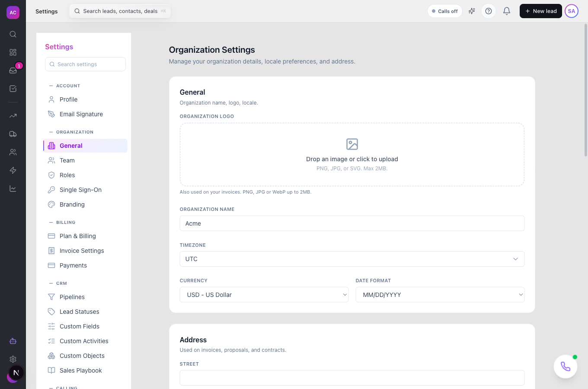Click the New lead button
This screenshot has height=389, width=588.
pos(540,11)
